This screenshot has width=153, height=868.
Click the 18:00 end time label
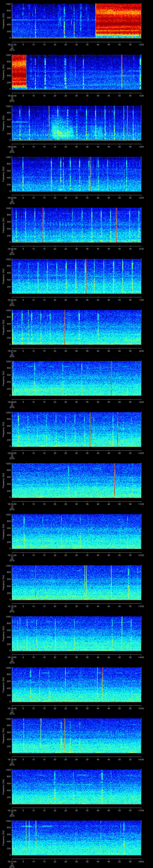141,861
